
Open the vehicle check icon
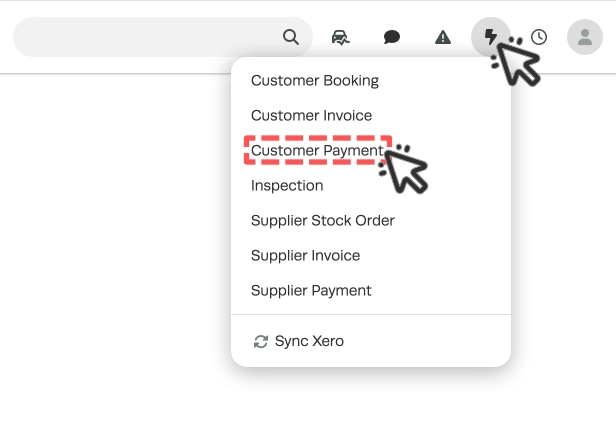click(340, 37)
